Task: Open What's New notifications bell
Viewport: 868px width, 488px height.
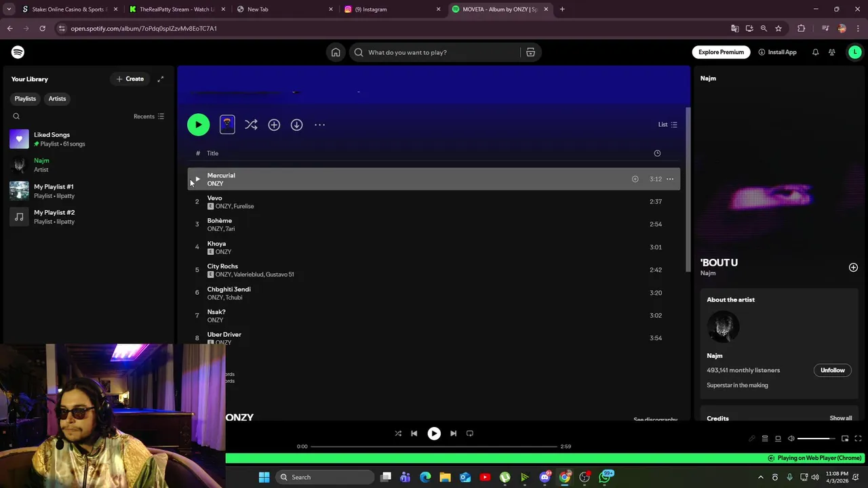Action: [815, 52]
